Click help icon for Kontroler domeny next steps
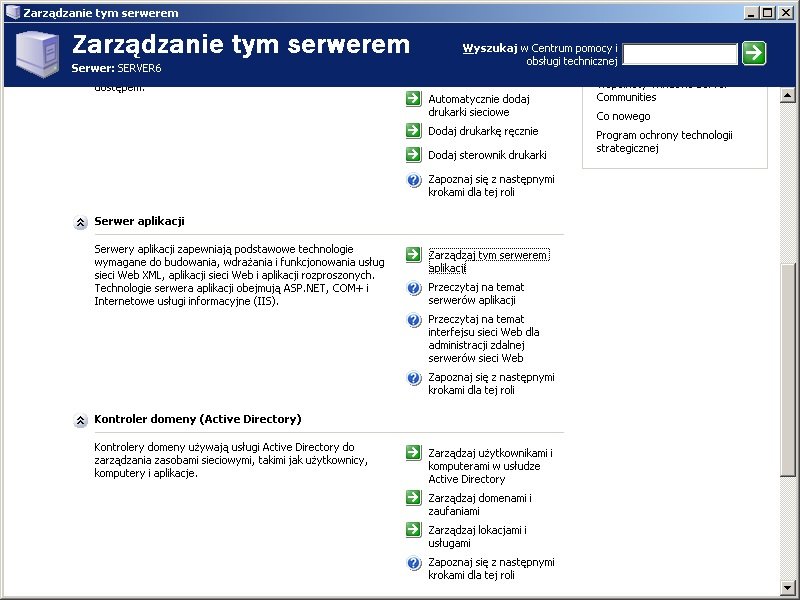 (414, 563)
